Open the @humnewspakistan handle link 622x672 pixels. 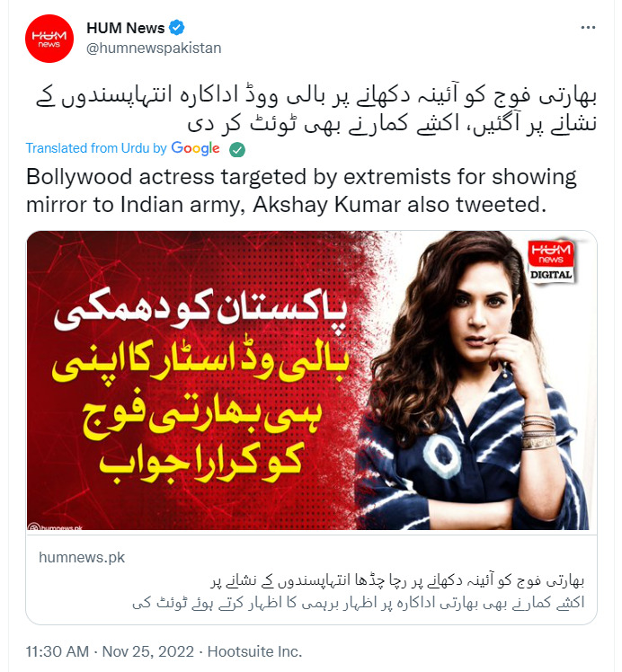pos(154,48)
